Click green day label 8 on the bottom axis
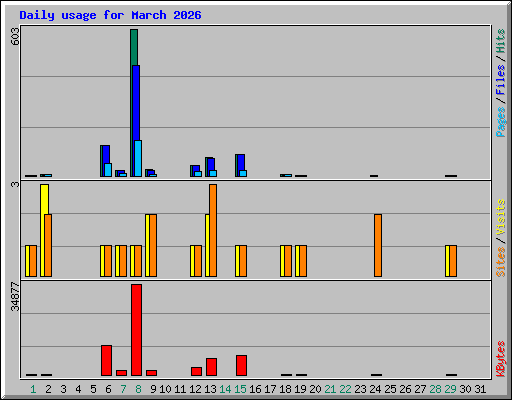The height and width of the screenshot is (400, 512). coord(138,389)
